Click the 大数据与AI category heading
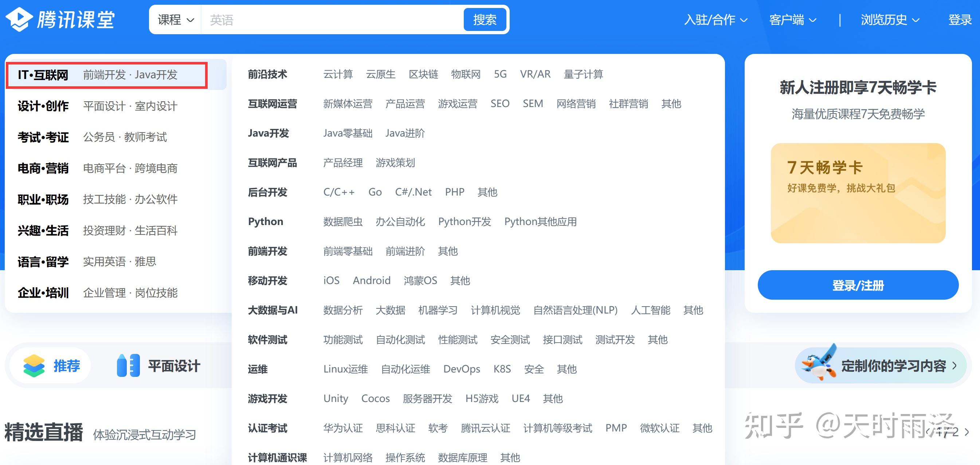Viewport: 980px width, 465px height. (x=273, y=310)
